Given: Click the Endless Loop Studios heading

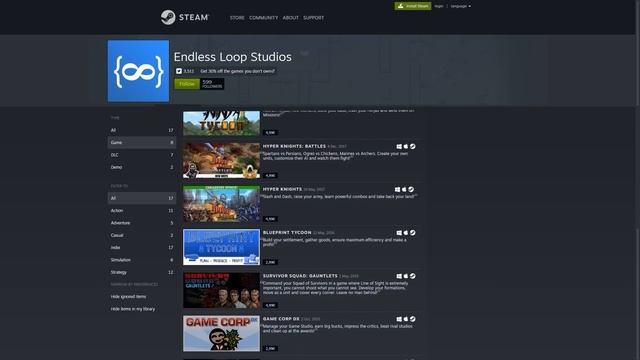Looking at the screenshot, I should click(x=233, y=57).
